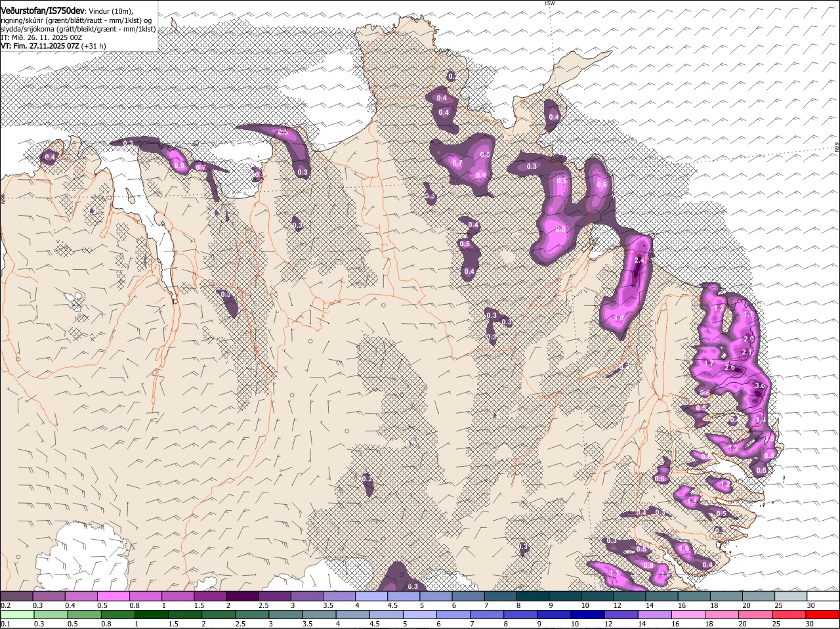The height and width of the screenshot is (629, 840).
Task: Select the lower scale swatch between 0.5 and 0.8
Action: 85,615
